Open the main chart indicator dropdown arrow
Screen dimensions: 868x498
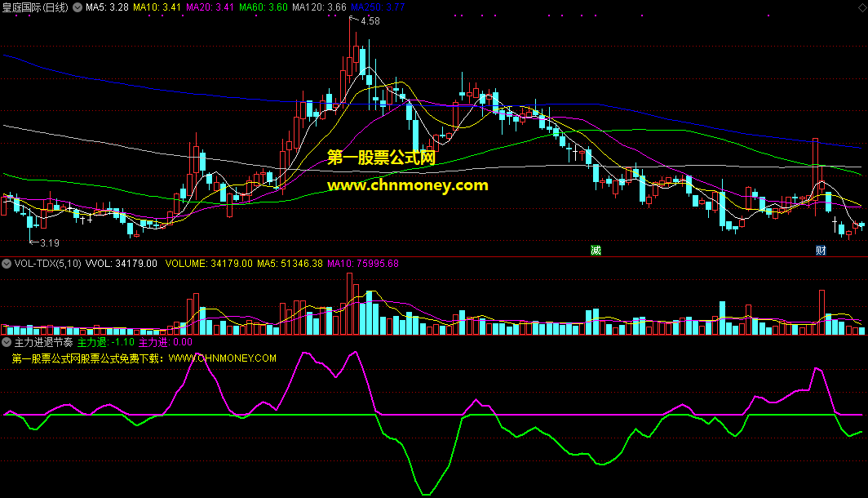pos(78,7)
